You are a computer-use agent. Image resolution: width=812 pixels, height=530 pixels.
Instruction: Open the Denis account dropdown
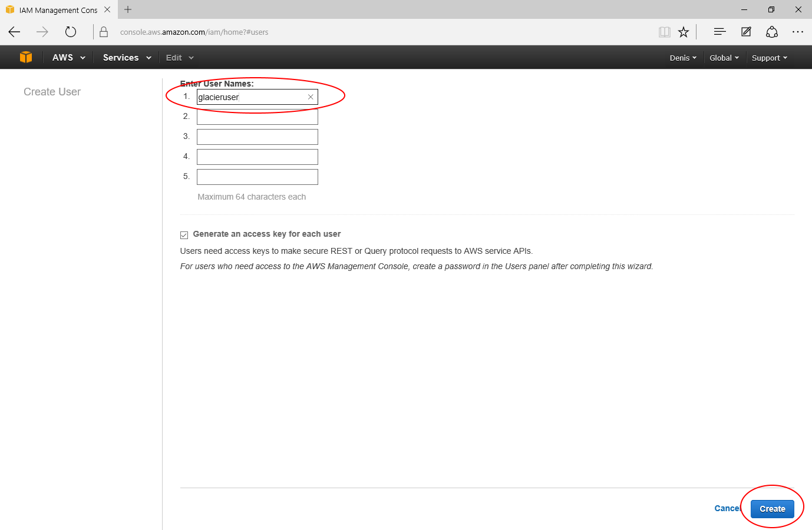point(683,58)
